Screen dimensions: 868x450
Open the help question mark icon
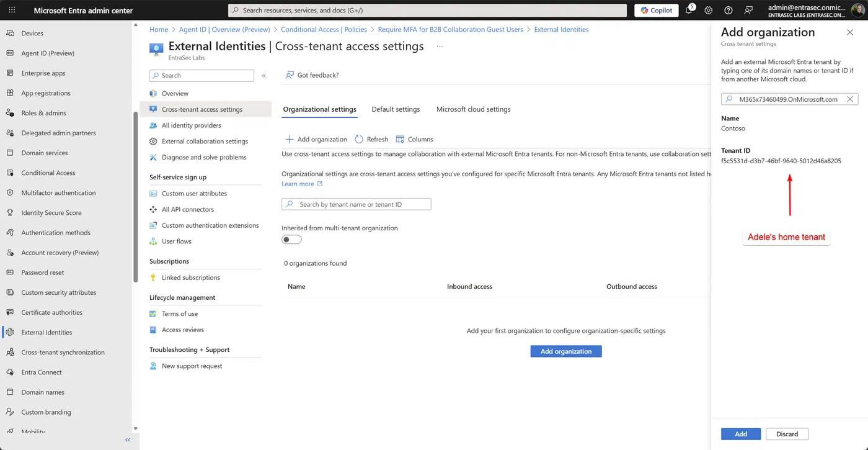[728, 11]
